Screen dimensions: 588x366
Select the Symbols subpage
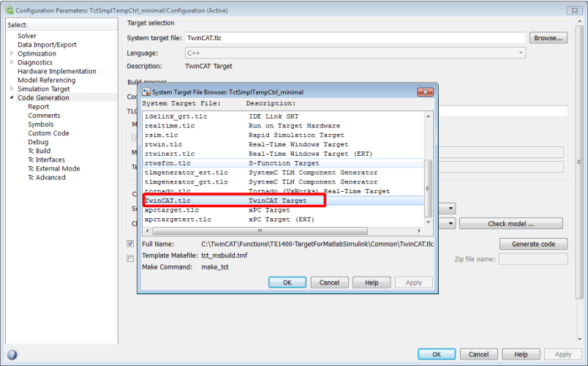pyautogui.click(x=40, y=124)
